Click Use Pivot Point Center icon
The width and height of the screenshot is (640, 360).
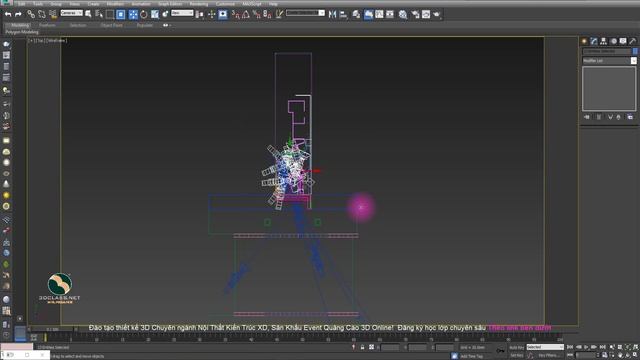click(x=199, y=14)
